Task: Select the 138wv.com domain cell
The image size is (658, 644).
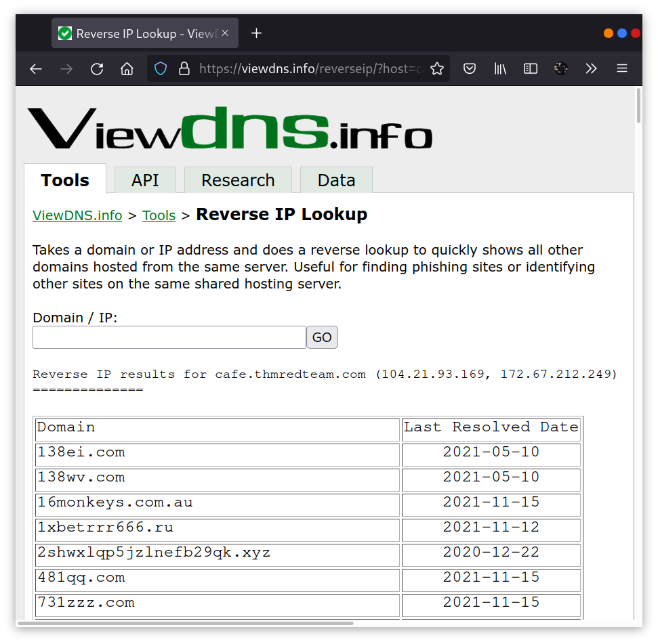Action: coord(218,480)
